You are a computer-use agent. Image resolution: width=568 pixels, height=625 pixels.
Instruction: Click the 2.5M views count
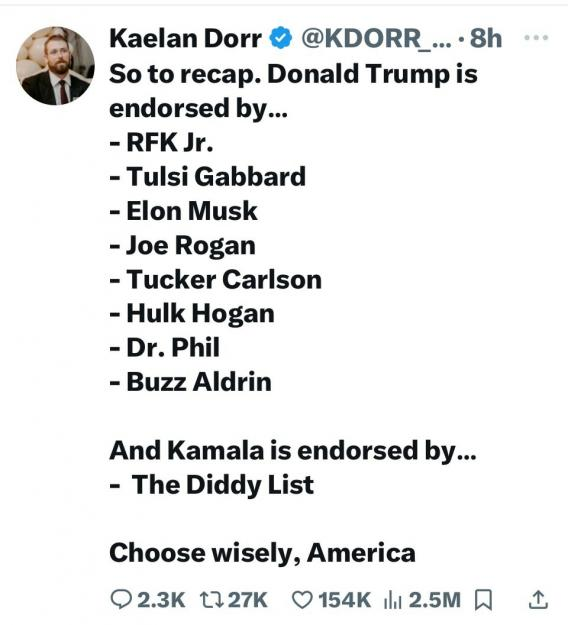coord(434,600)
